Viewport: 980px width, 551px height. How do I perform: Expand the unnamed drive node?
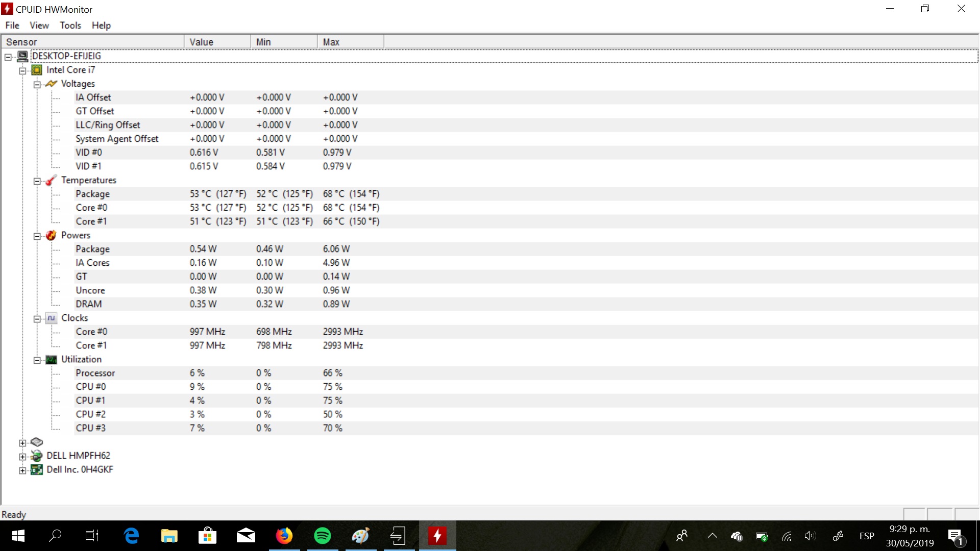point(22,443)
